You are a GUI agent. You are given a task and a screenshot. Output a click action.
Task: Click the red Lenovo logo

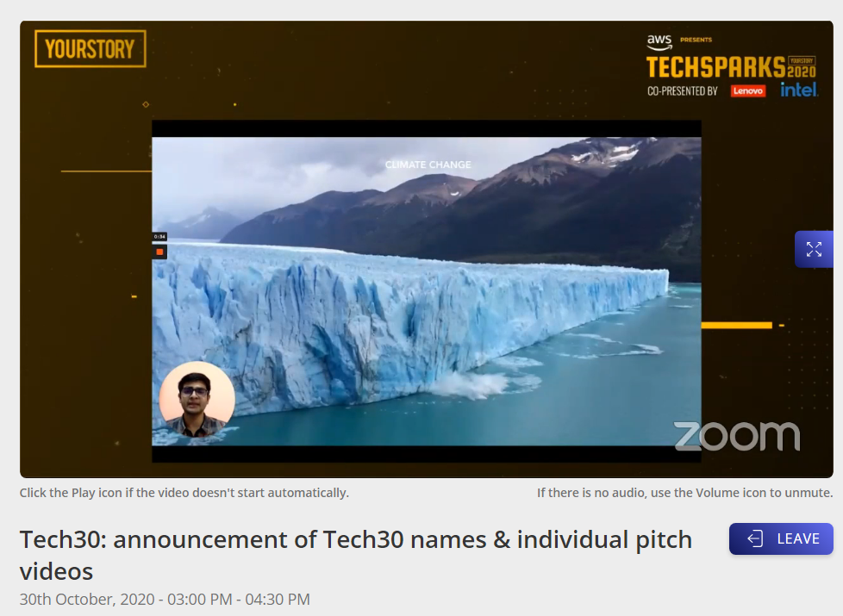coord(747,90)
